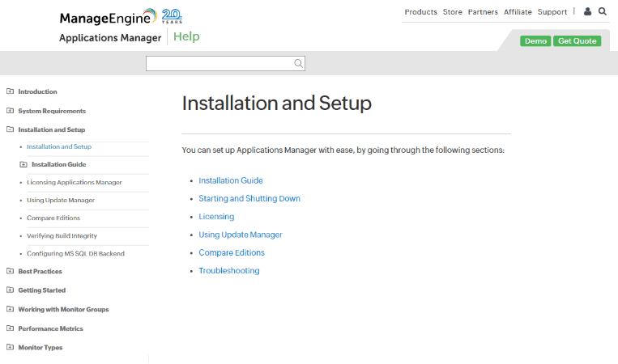618x364 pixels.
Task: Follow the Licensing link in the content
Action: [x=216, y=217]
